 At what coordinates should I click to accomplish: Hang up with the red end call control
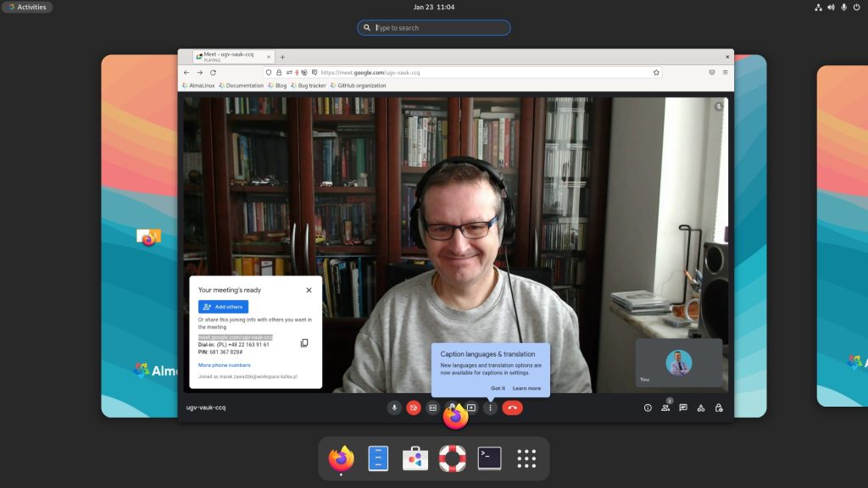[x=512, y=407]
